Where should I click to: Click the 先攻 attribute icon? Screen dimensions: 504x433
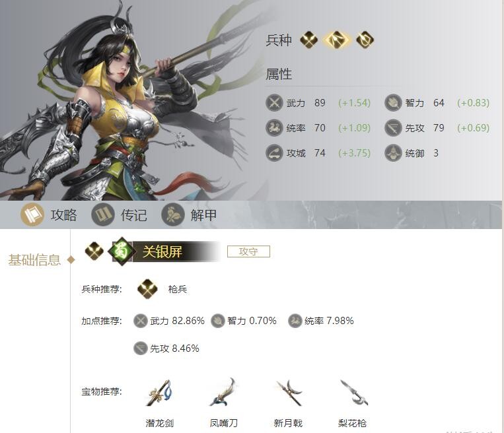(393, 128)
